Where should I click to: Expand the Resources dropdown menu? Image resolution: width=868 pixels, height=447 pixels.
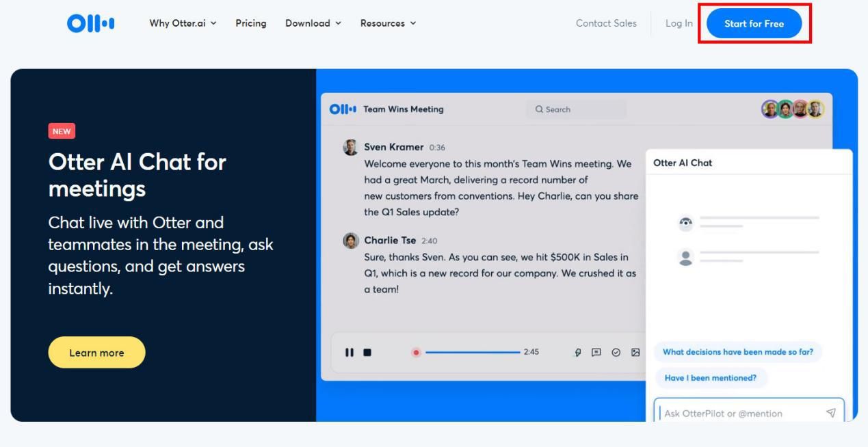[388, 23]
